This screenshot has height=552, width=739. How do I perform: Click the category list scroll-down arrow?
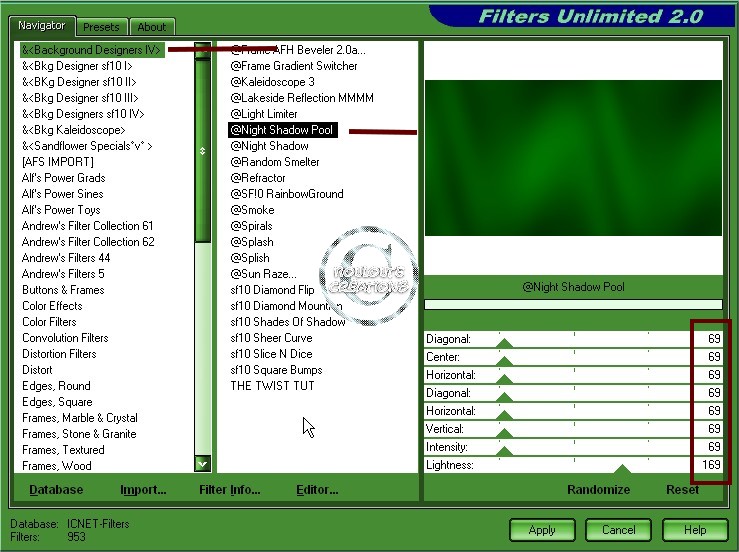coord(203,464)
